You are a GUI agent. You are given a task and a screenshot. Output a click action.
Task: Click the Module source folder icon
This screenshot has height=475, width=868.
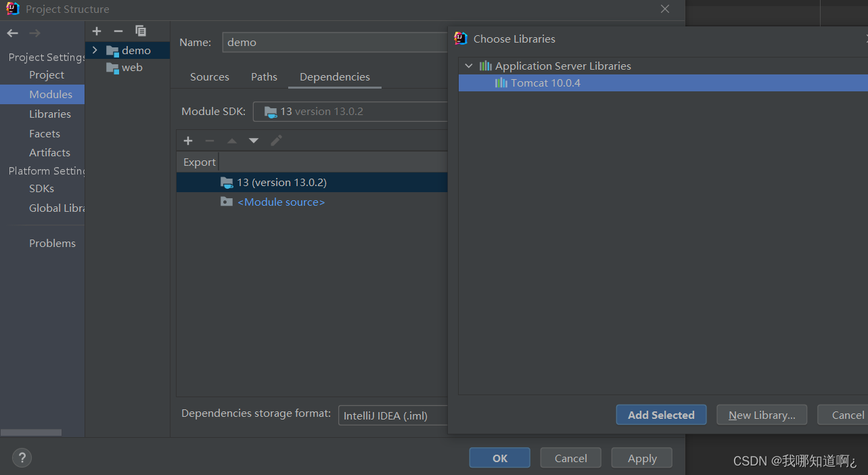pyautogui.click(x=227, y=202)
